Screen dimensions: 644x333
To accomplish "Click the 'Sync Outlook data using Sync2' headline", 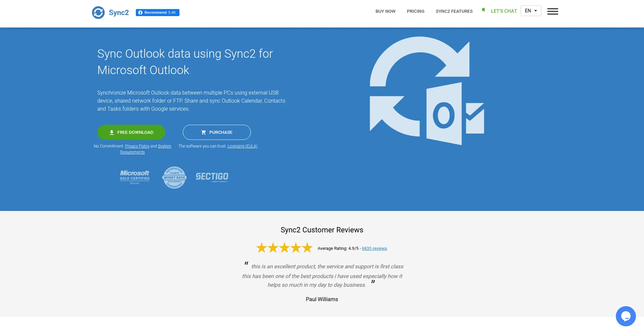I will tap(185, 62).
